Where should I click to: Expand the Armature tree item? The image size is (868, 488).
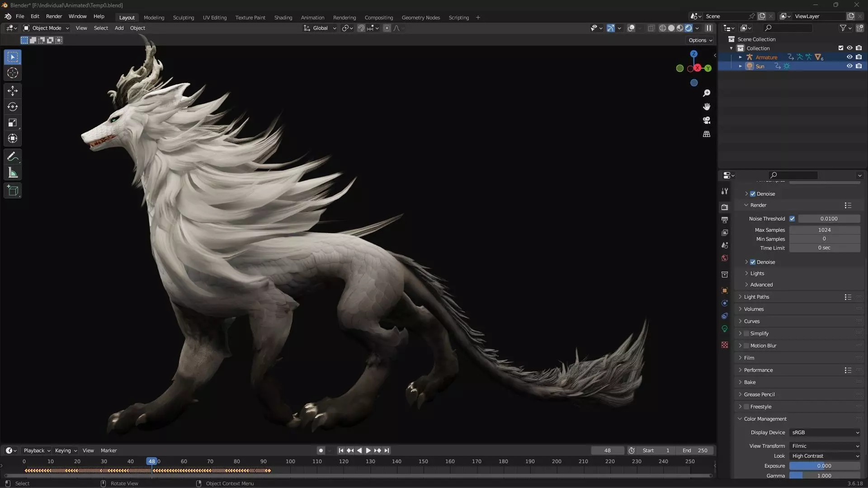[741, 57]
